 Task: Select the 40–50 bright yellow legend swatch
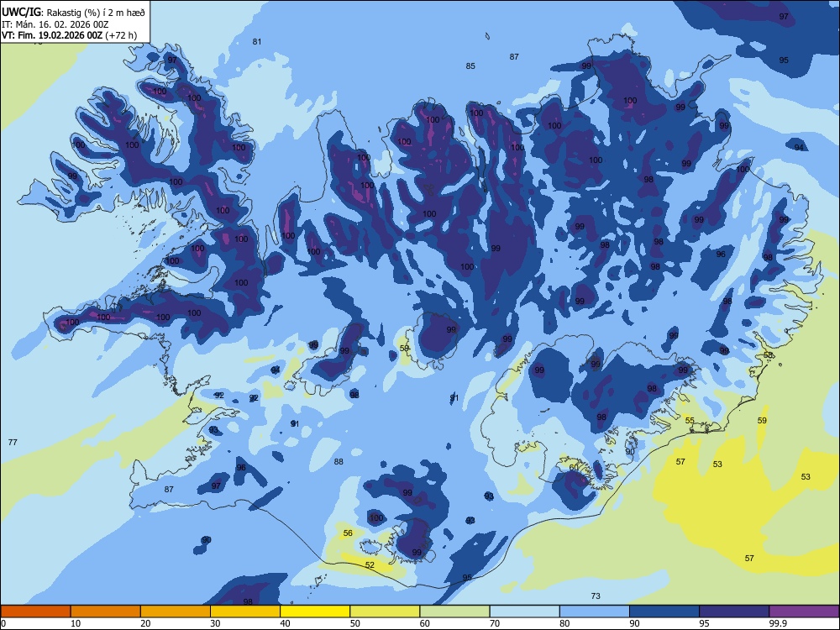(315, 612)
